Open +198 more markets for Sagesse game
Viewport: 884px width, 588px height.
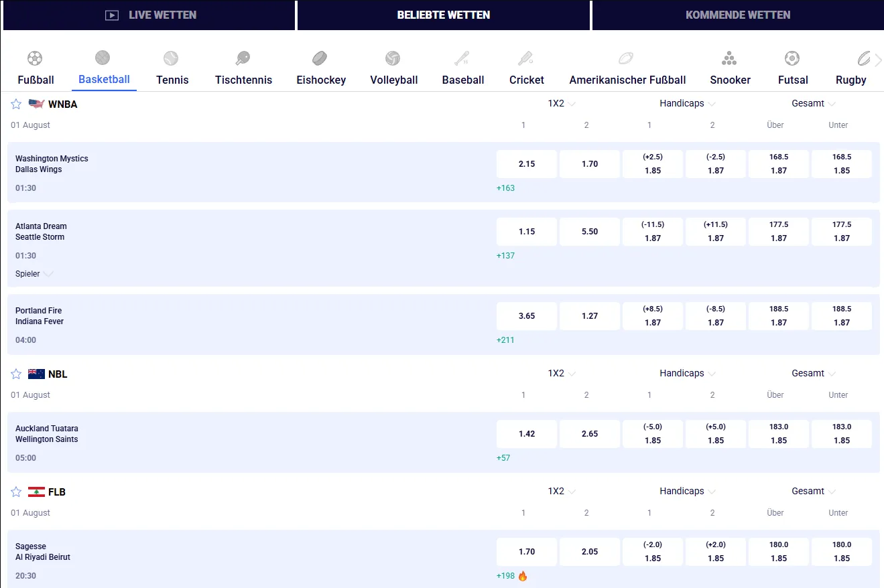505,576
